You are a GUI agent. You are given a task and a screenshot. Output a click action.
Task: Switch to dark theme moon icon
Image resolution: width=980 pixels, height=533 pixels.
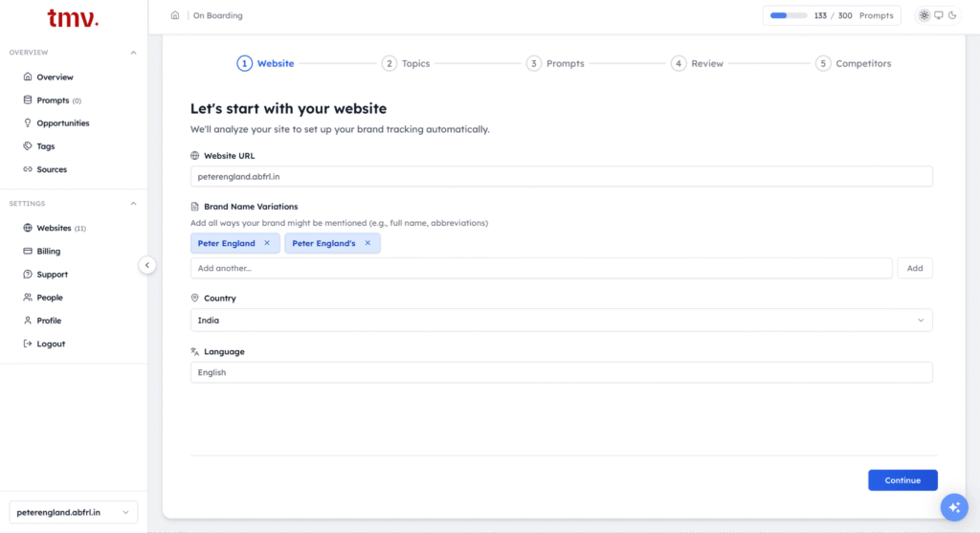click(x=952, y=15)
